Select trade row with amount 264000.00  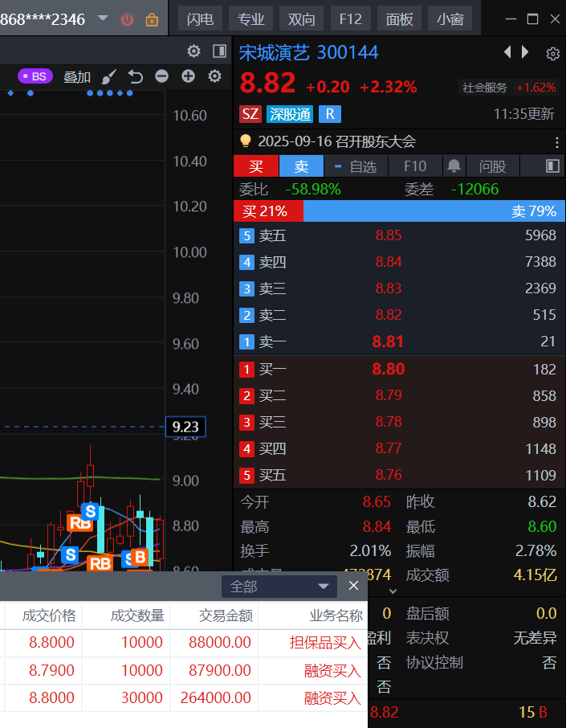[184, 697]
